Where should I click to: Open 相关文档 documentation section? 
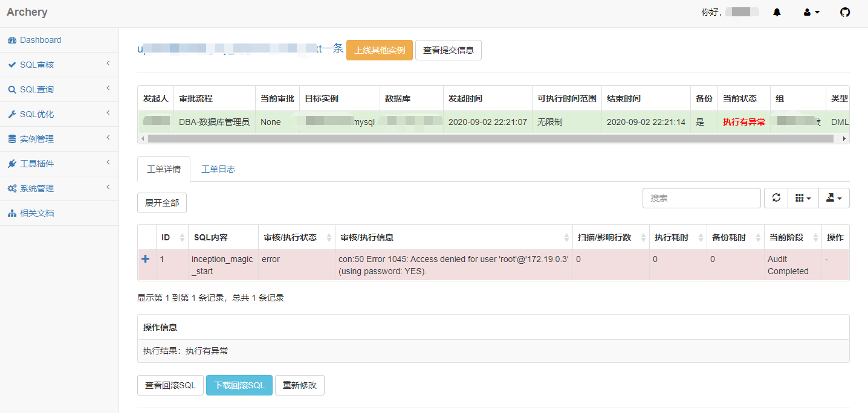point(39,213)
